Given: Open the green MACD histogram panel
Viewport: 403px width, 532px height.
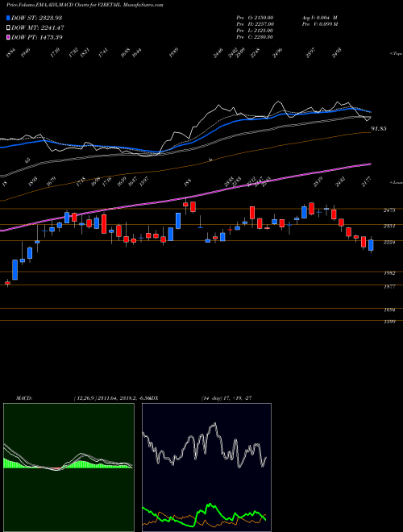Looking at the screenshot, I should [69, 468].
